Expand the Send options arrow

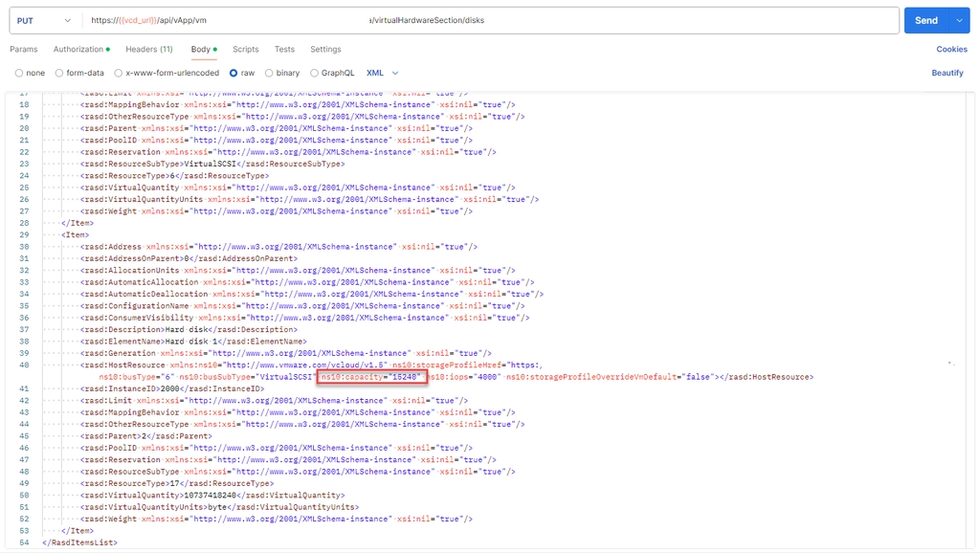pos(960,20)
